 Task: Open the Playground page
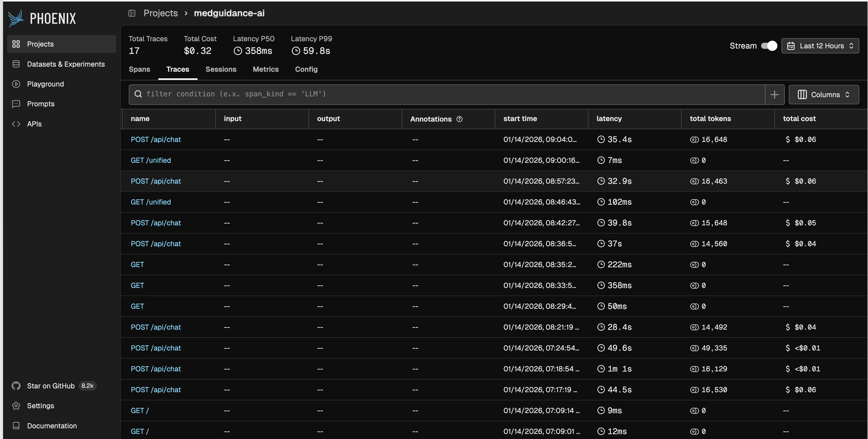[45, 84]
